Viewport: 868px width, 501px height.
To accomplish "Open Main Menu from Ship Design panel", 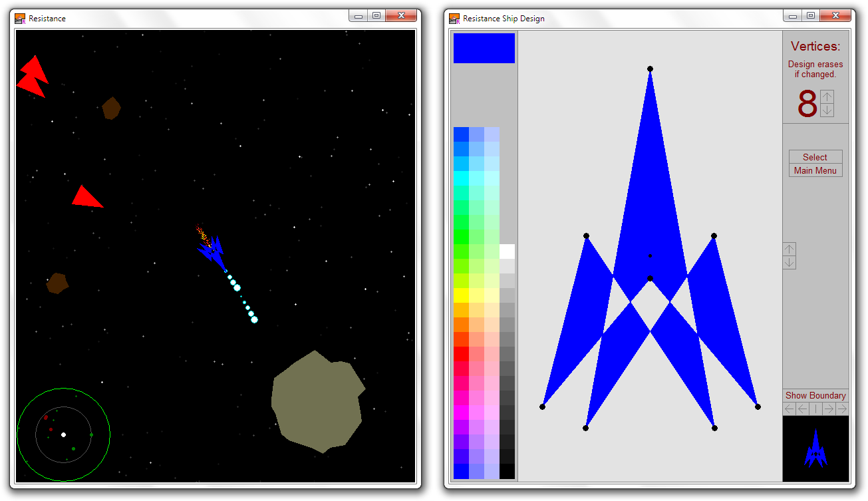I will coord(815,170).
